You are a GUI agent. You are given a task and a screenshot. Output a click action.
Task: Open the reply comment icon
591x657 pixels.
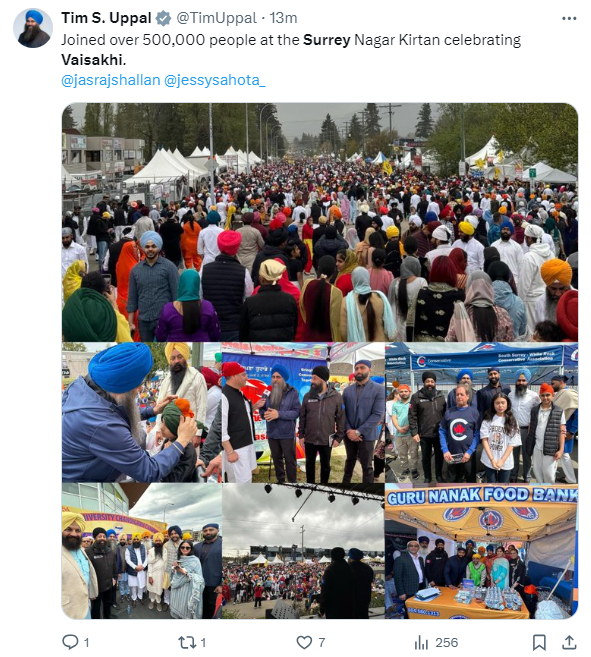(70, 642)
